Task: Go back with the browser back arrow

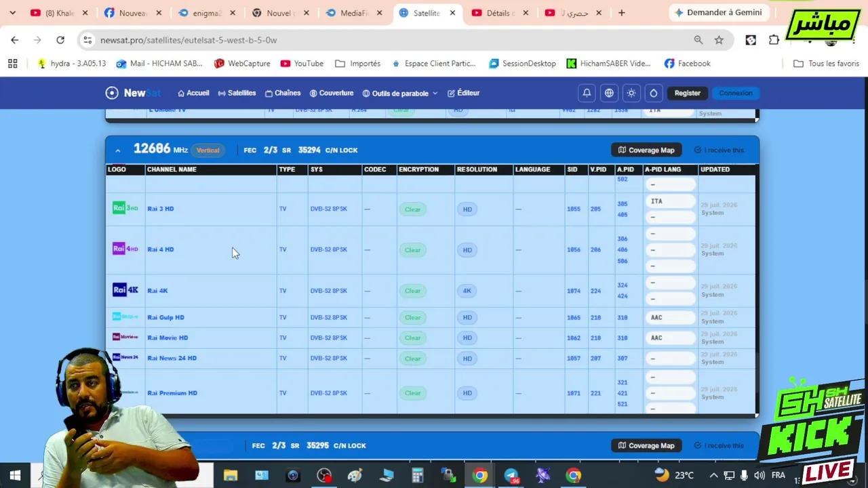Action: point(15,40)
